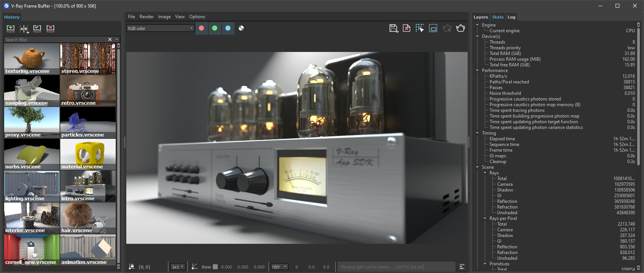The image size is (644, 273).
Task: Start render with the teapot icon
Action: click(460, 28)
